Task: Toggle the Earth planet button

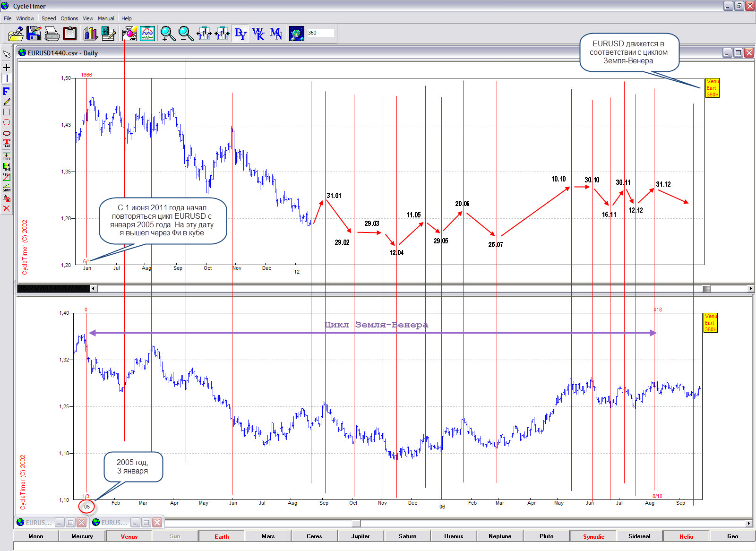Action: tap(222, 536)
